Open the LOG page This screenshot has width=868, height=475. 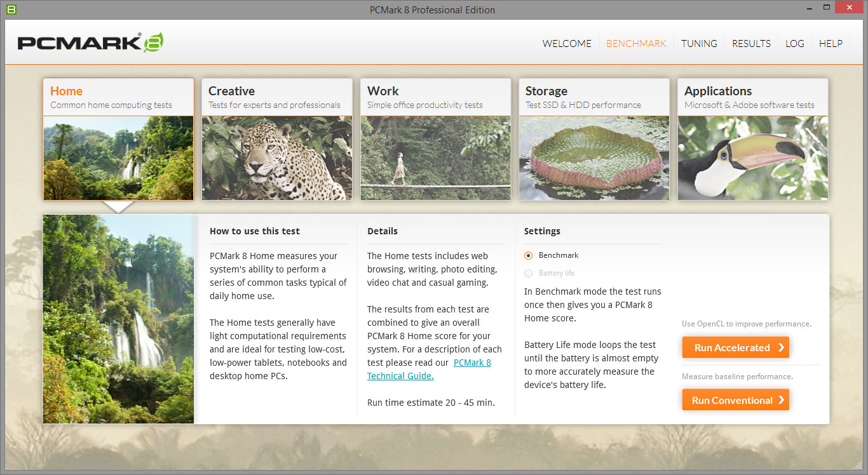[795, 44]
